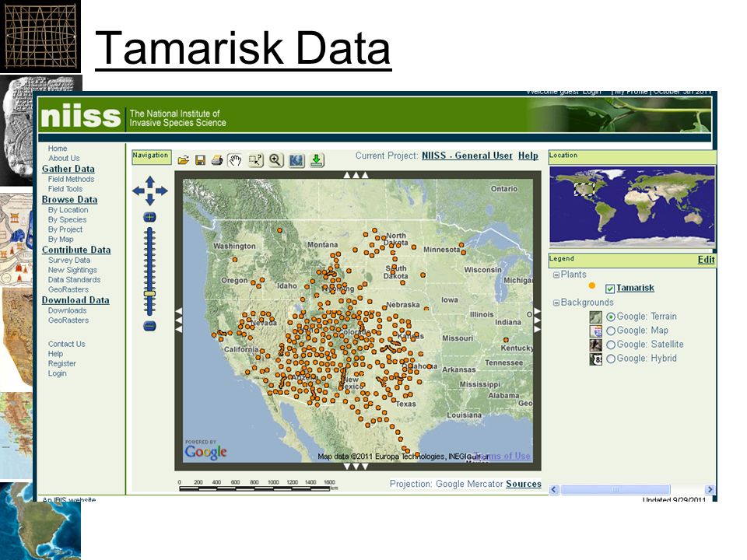This screenshot has width=747, height=560.
Task: Click the Edit link in Legend header
Action: click(x=706, y=260)
